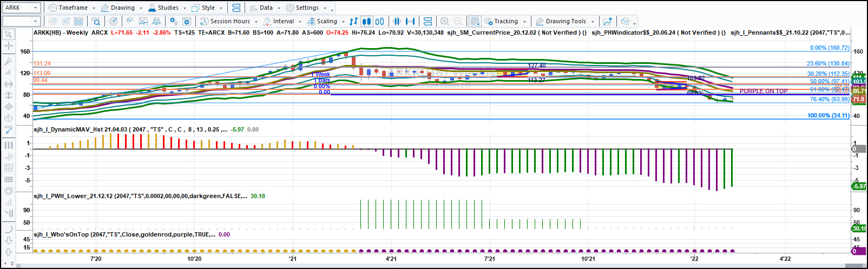
Task: Select the solid candlestick chart style
Action: click(x=366, y=21)
